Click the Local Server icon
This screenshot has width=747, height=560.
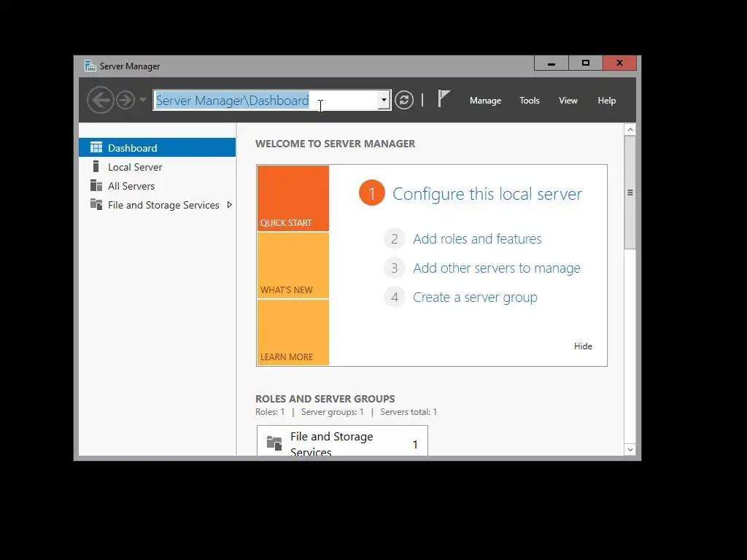[x=96, y=167]
